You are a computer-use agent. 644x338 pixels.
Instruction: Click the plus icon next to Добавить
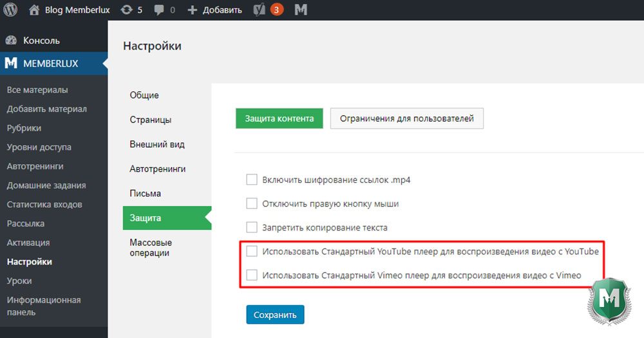point(192,10)
